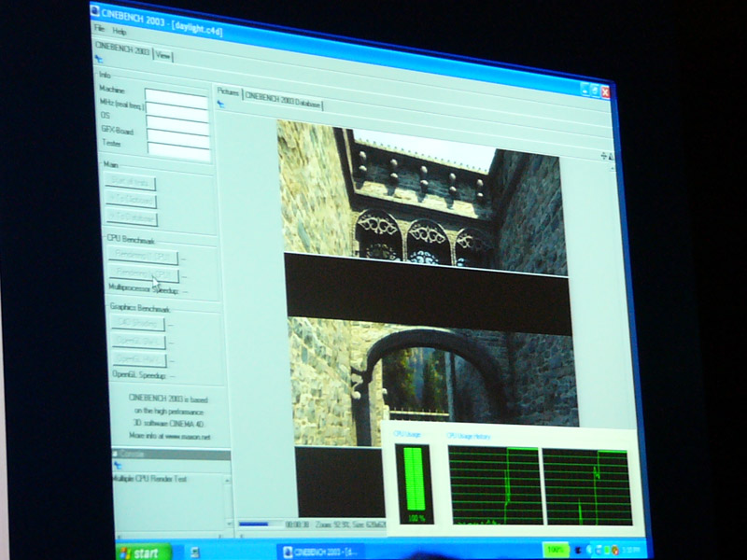This screenshot has height=560, width=747.
Task: Click the Start all tests button
Action: click(x=130, y=182)
